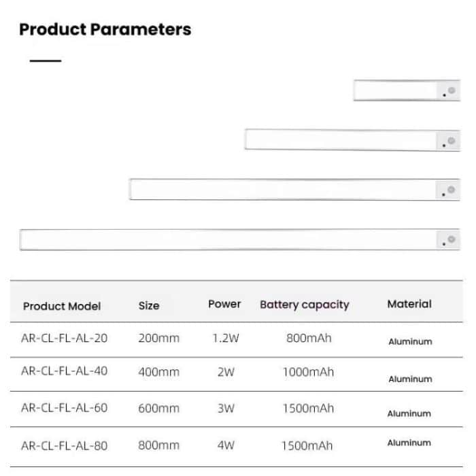Click the sensor on the third light bar
Screen dimensions: 476x476
point(452,190)
